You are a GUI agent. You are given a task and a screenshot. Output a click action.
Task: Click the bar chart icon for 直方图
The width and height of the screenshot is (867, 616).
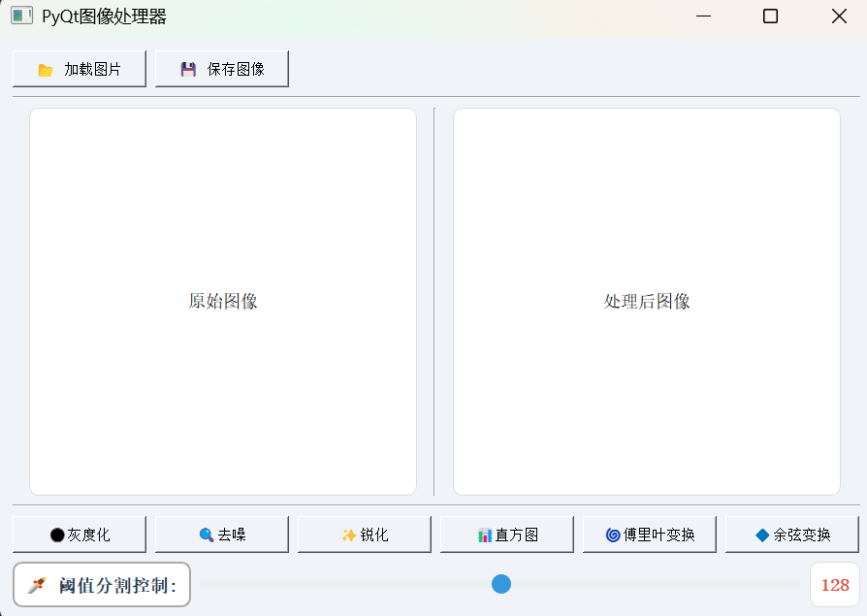point(485,535)
